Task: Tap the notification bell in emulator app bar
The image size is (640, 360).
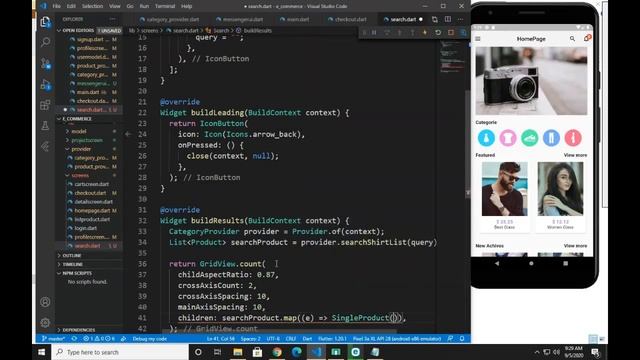Action: pos(587,38)
